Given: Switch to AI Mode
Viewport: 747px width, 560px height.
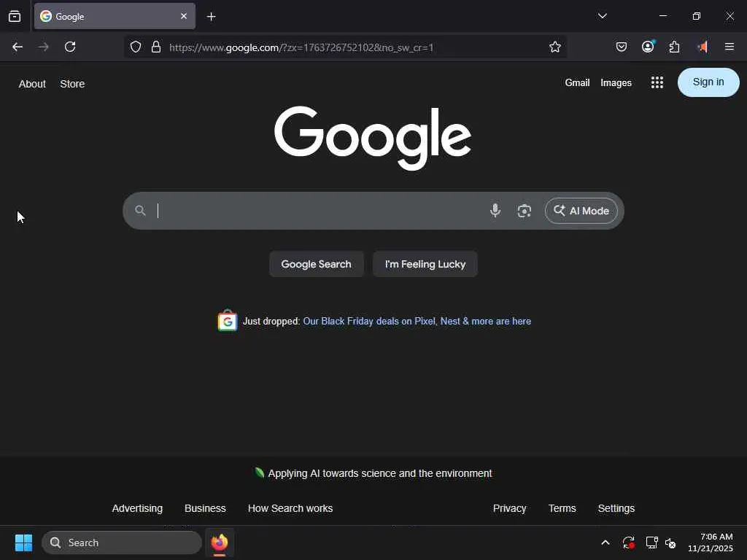Looking at the screenshot, I should click(x=581, y=211).
